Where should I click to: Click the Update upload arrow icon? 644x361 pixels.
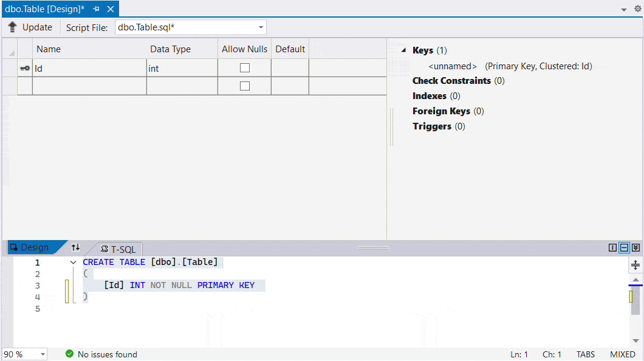pos(12,27)
